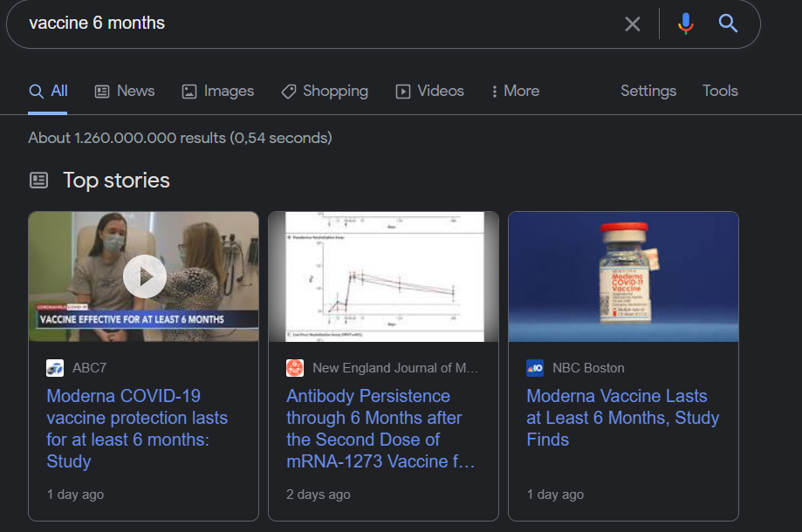Start voice search with the microphone icon

tap(686, 24)
